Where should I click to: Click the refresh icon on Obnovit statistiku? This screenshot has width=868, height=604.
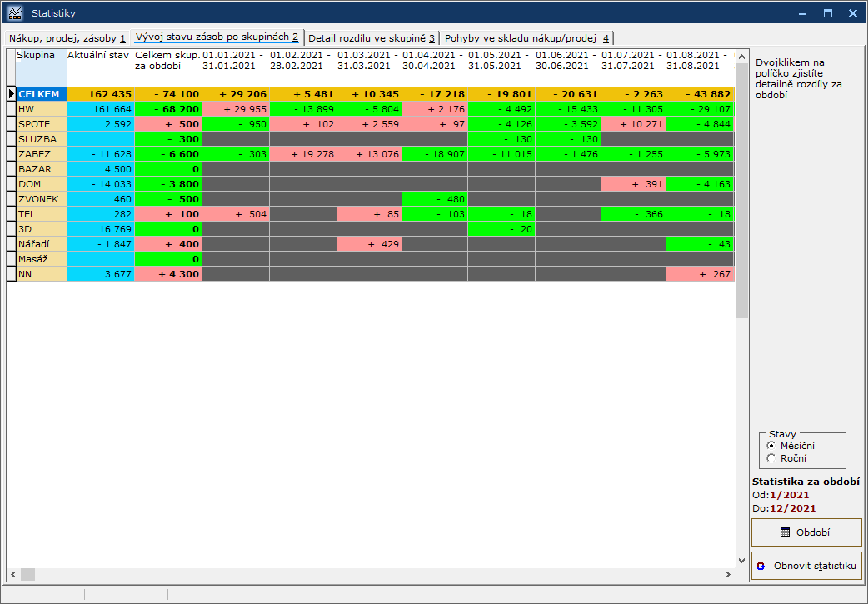pyautogui.click(x=761, y=566)
